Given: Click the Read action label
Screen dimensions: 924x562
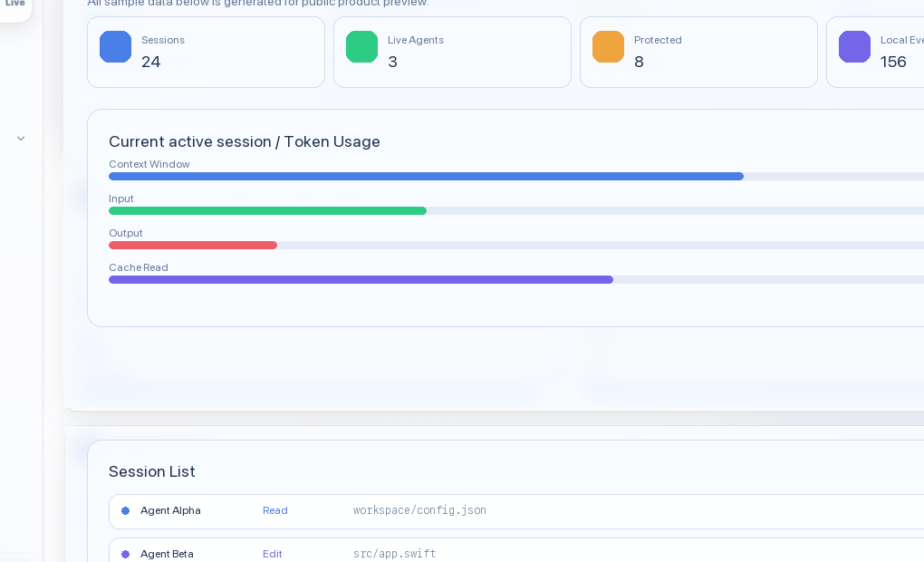Looking at the screenshot, I should click(275, 510).
